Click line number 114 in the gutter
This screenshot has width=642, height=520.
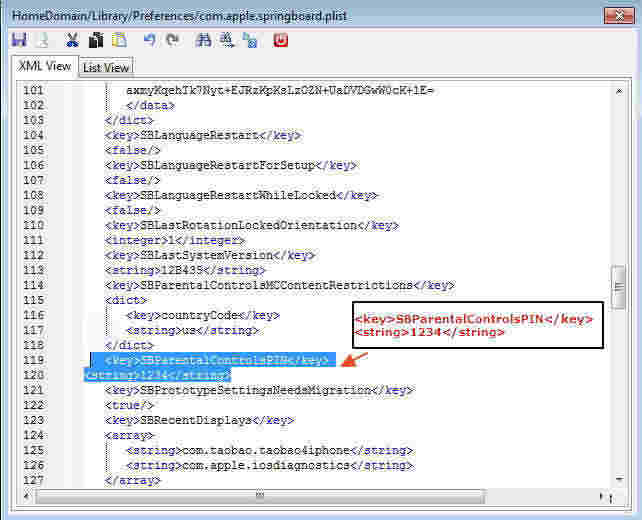point(34,285)
